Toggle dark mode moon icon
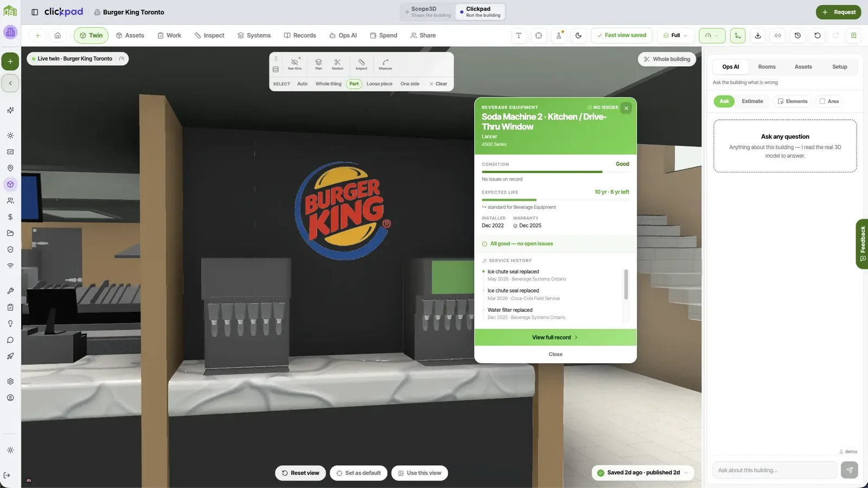The image size is (868, 488). 578,35
